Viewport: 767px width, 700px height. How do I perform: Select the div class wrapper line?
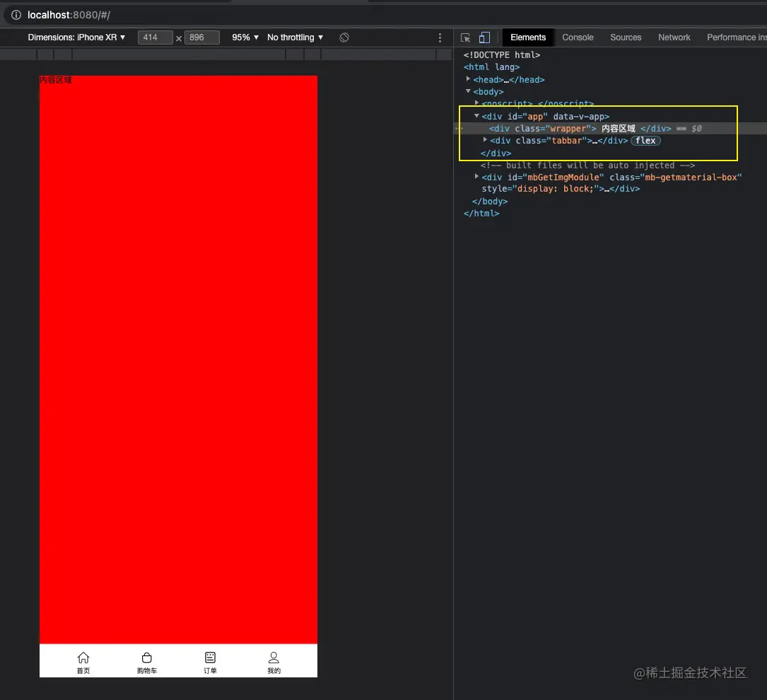[x=610, y=129]
